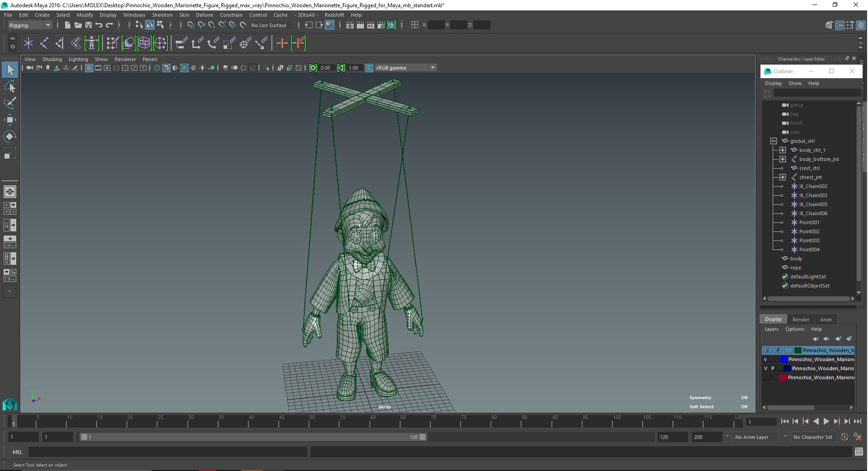Viewport: 868px width, 471px height.
Task: Toggle viewport grid display icon
Action: tap(89, 68)
